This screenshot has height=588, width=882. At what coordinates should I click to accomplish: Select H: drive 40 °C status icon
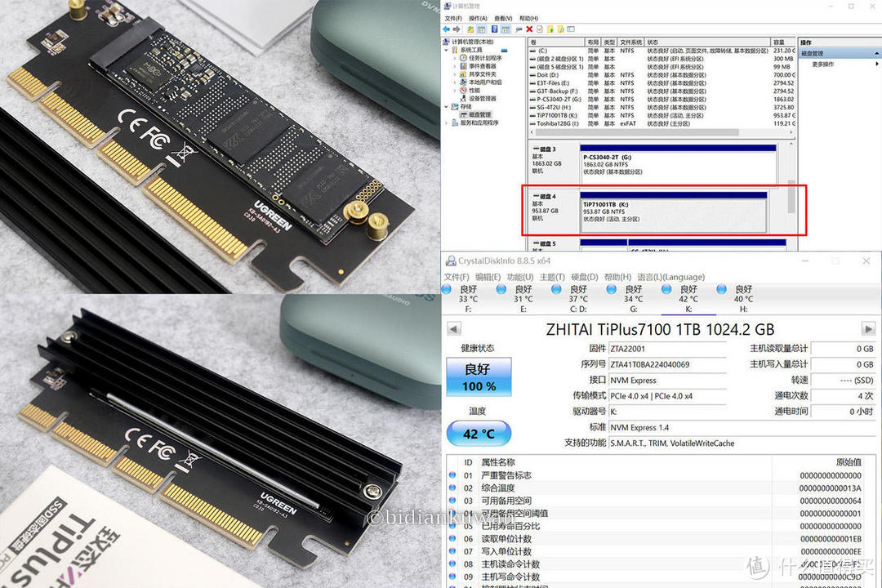722,289
